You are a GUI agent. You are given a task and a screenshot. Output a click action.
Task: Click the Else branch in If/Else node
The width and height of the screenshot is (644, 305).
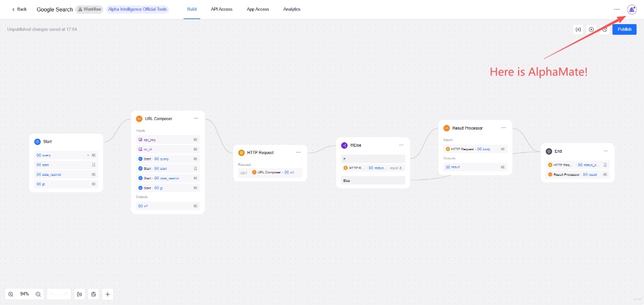click(x=373, y=180)
